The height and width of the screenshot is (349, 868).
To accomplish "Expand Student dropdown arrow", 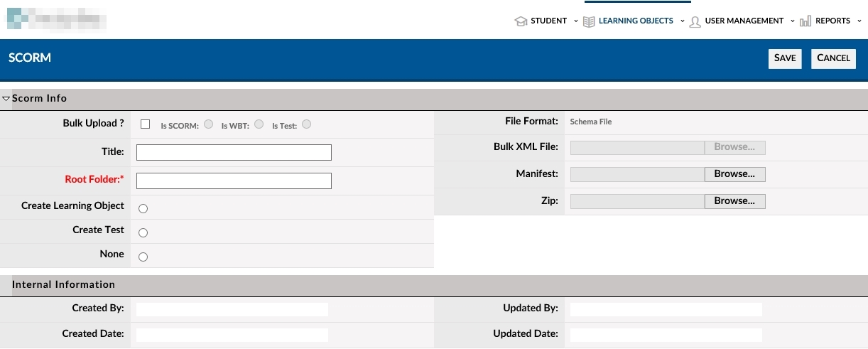I will point(575,21).
